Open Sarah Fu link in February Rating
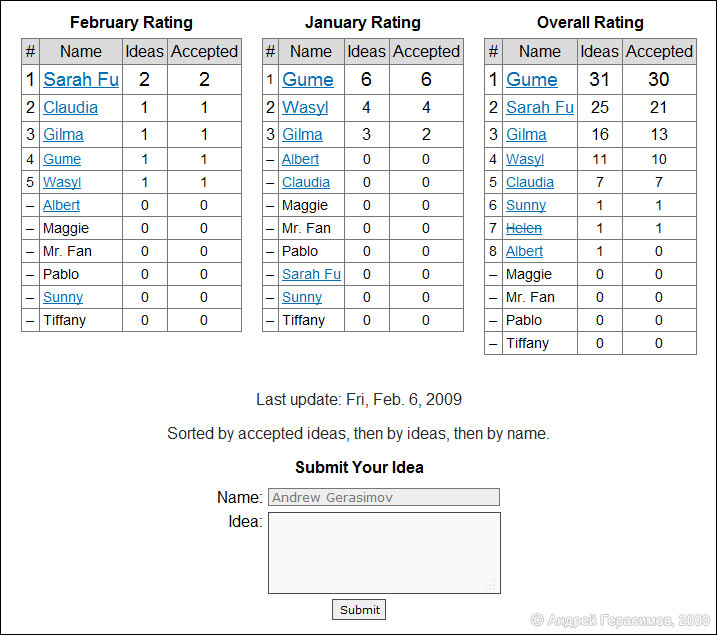This screenshot has width=717, height=635. coord(81,80)
